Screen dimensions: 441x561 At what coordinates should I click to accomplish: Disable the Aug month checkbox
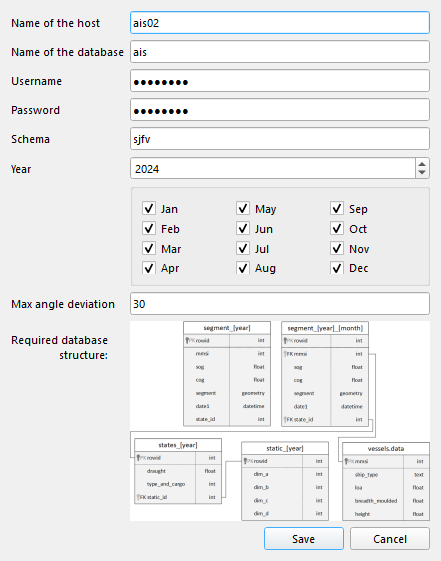[x=243, y=268]
